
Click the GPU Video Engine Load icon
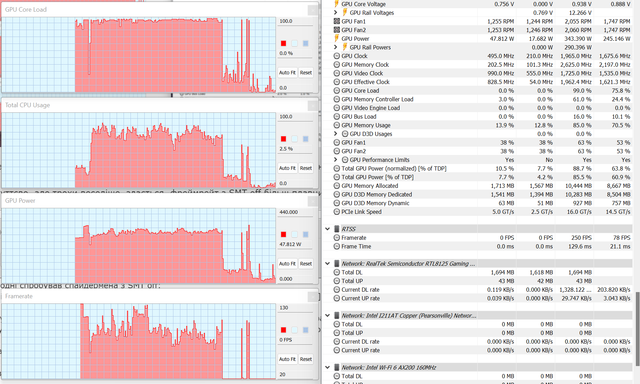337,108
